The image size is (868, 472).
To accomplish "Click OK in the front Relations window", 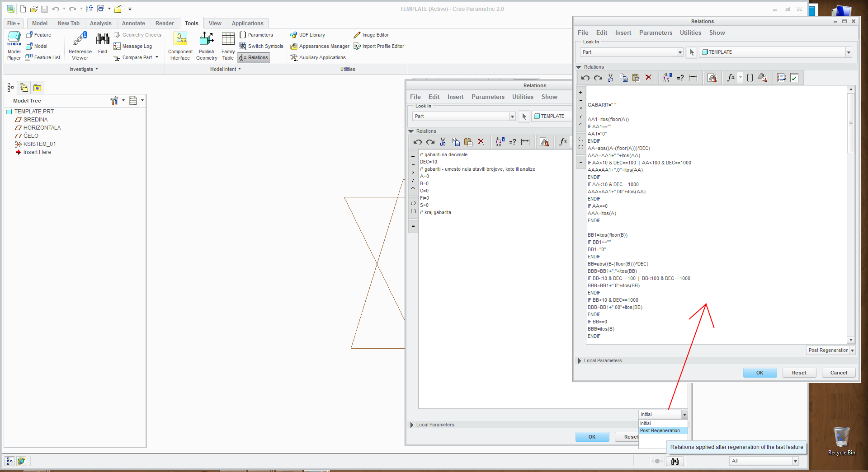I will click(760, 373).
